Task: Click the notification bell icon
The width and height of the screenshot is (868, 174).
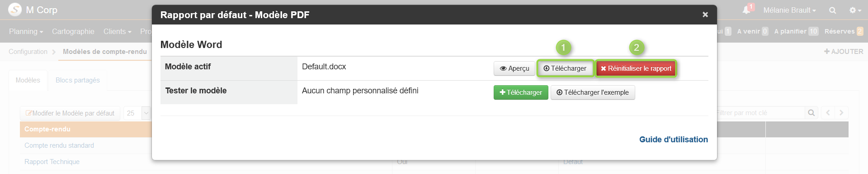Action: point(746,10)
